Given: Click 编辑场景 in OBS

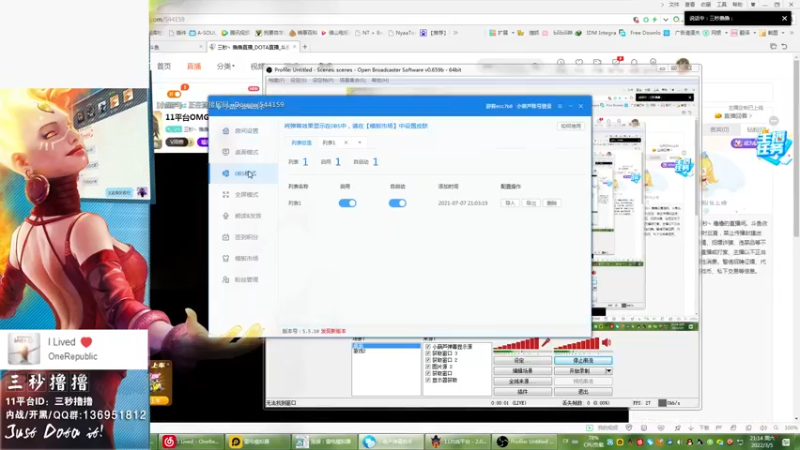Looking at the screenshot, I should [522, 371].
